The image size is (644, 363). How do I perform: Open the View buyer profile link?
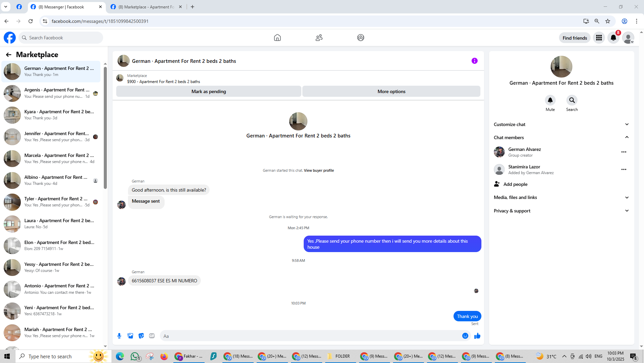319,170
